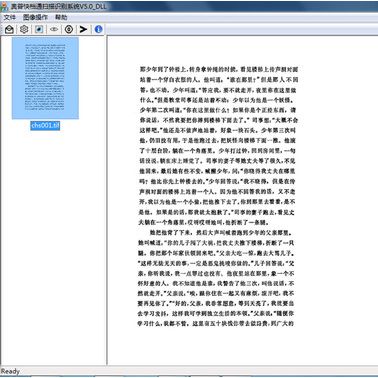Open settings via the gear icon
The image size is (378, 378).
pyautogui.click(x=24, y=29)
